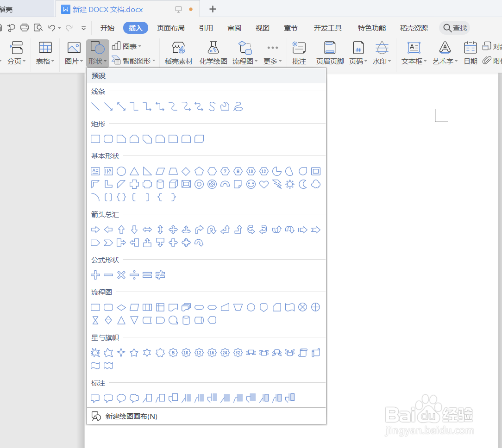Viewport: 502px width, 448px height.
Task: Select the straight line shape
Action: point(95,106)
